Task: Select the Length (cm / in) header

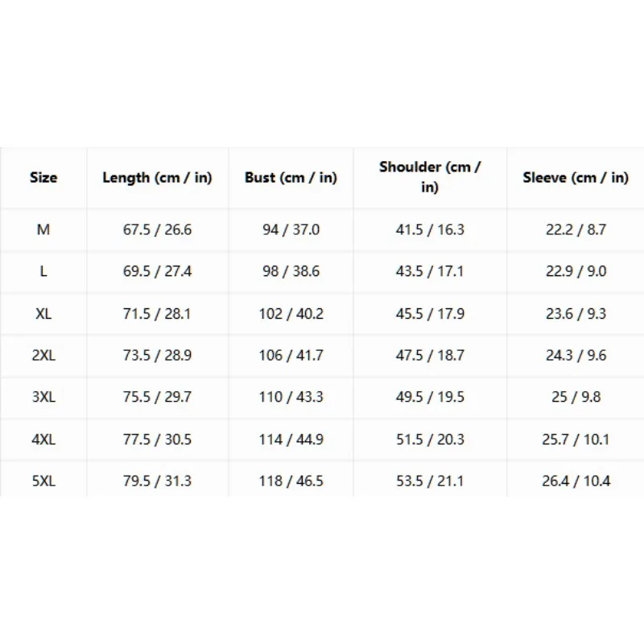Action: tap(157, 177)
